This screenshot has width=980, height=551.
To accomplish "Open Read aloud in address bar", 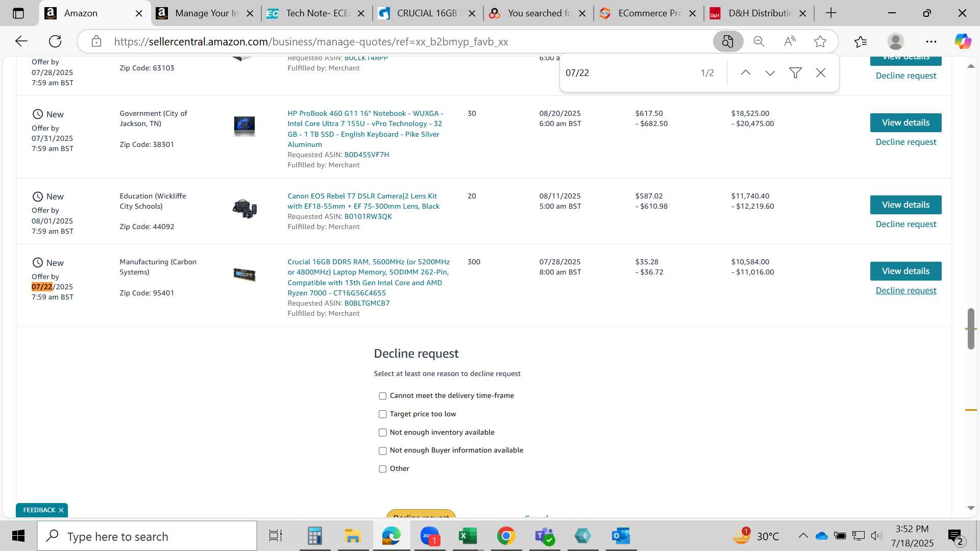I will 790,41.
